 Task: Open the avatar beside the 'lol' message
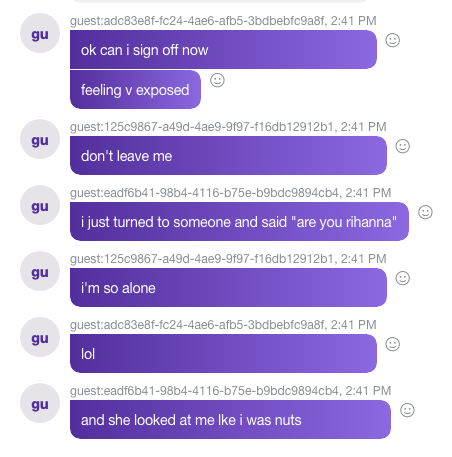click(40, 337)
